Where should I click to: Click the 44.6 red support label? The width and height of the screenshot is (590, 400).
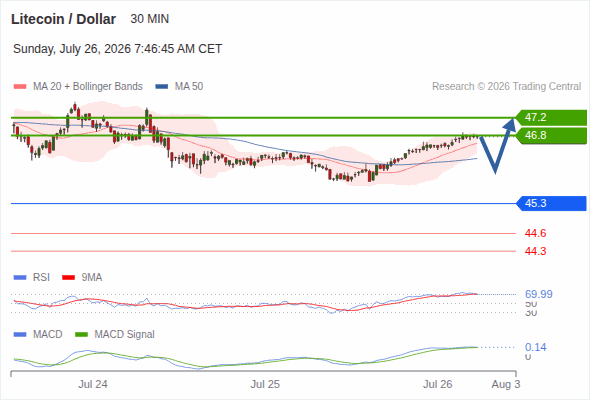(x=535, y=233)
